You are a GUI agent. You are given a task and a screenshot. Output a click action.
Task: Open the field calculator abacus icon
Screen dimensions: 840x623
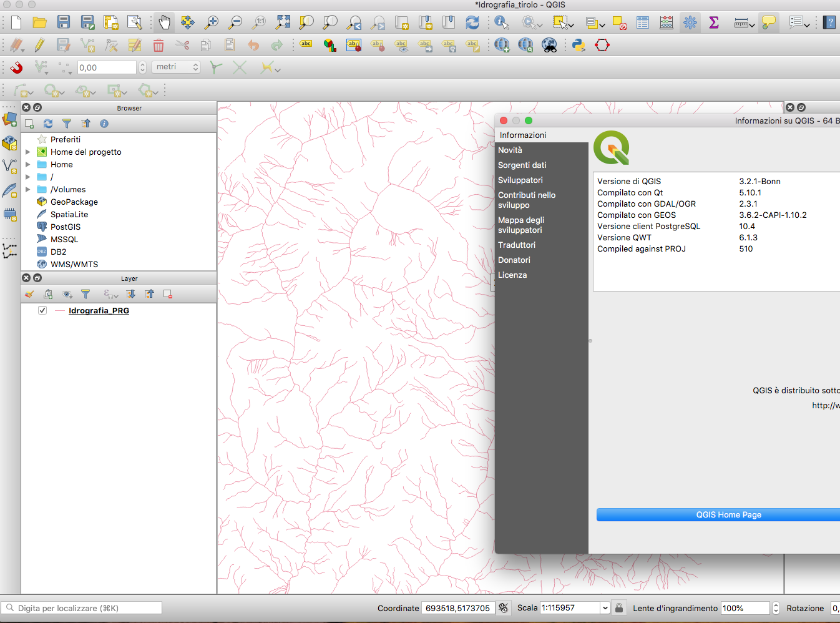(x=667, y=22)
